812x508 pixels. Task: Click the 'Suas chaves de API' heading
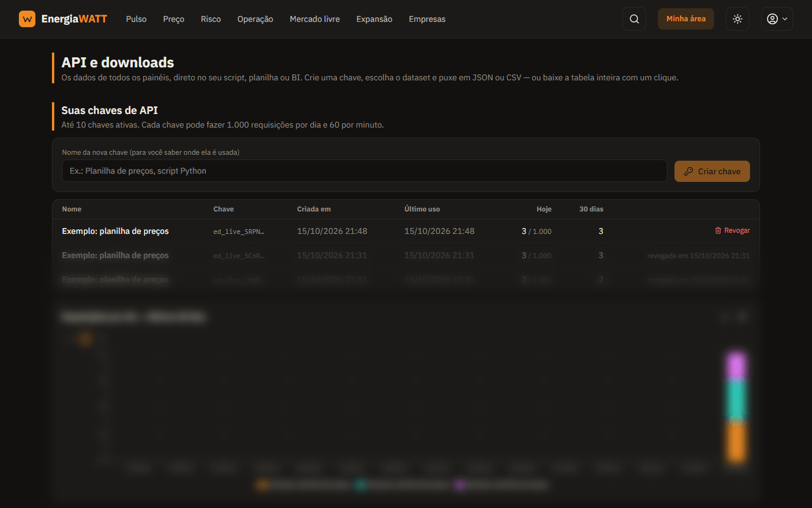pyautogui.click(x=110, y=110)
